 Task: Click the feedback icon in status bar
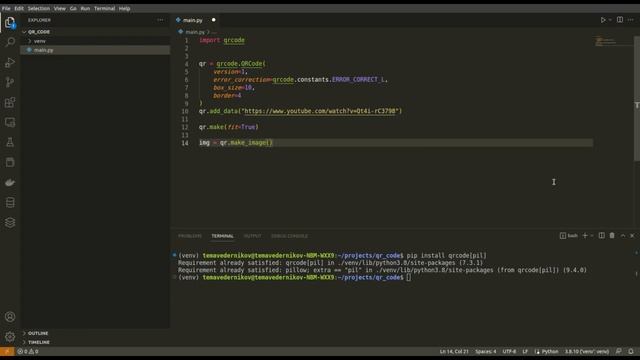(x=619, y=351)
